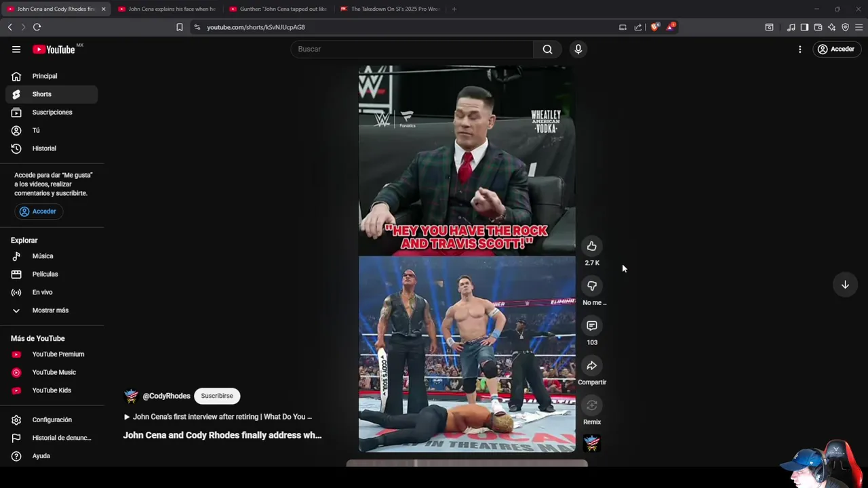The image size is (868, 488).
Task: Click the @CodyRhodes channel name
Action: 166,396
